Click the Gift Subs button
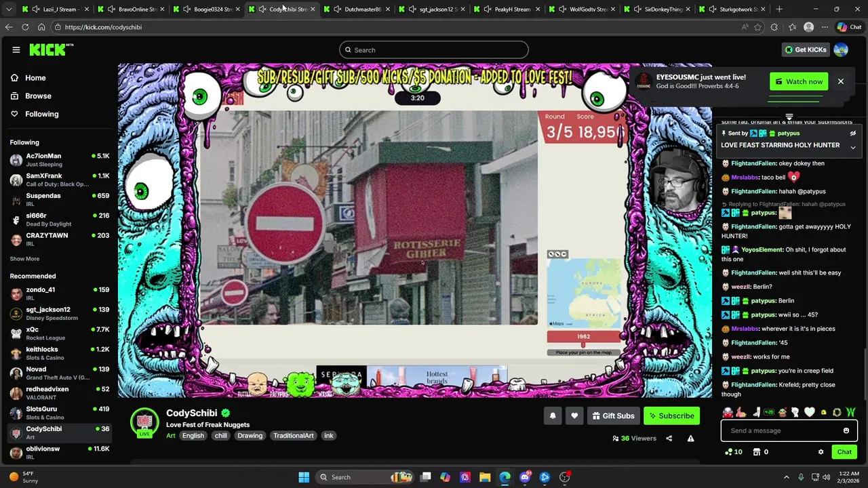The image size is (868, 488). pyautogui.click(x=613, y=415)
